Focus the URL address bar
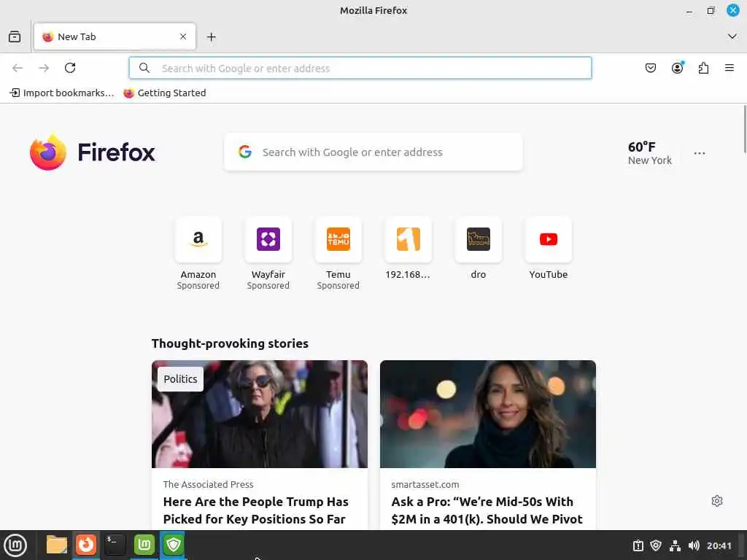 pyautogui.click(x=360, y=68)
